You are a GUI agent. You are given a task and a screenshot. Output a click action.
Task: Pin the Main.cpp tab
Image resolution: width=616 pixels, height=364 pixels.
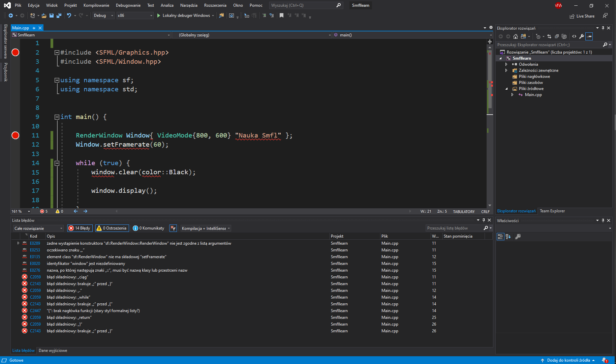tap(34, 28)
